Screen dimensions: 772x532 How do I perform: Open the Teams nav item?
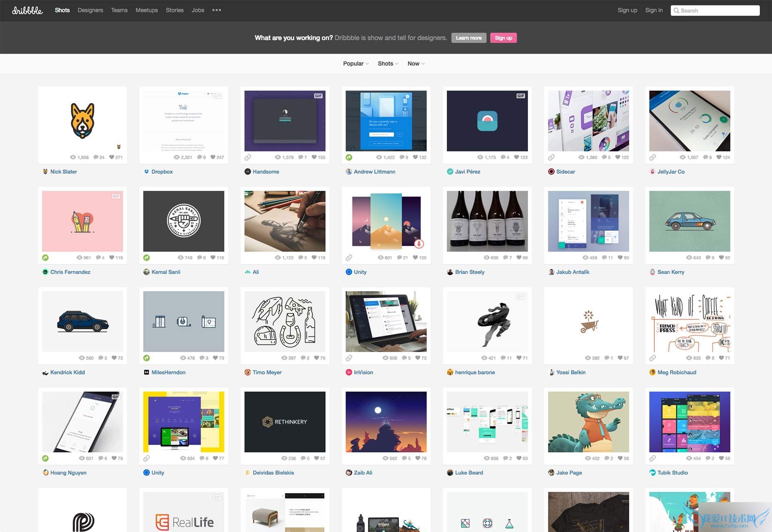(x=119, y=10)
